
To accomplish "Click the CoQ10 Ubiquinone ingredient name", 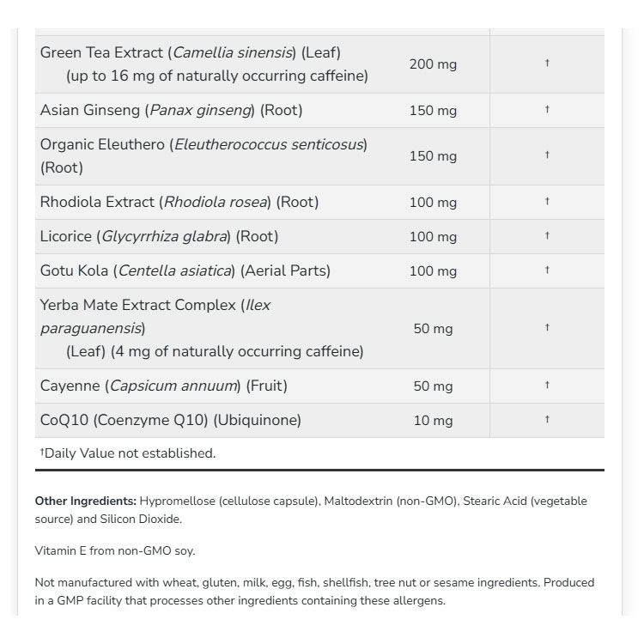I will tap(171, 420).
